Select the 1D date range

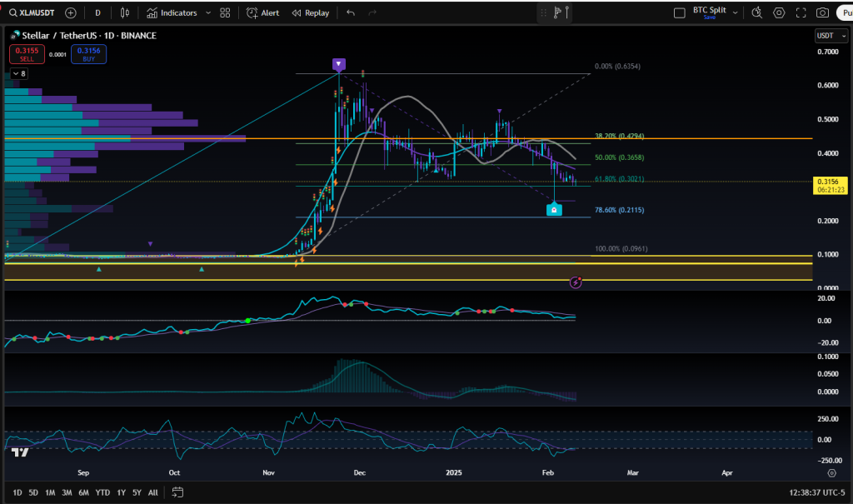click(x=17, y=492)
